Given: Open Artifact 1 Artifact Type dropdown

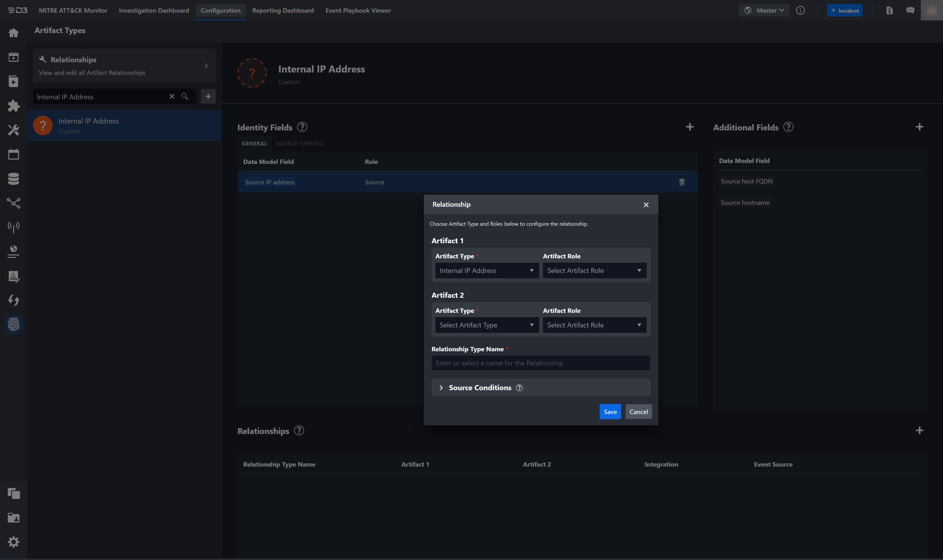Looking at the screenshot, I should point(487,271).
